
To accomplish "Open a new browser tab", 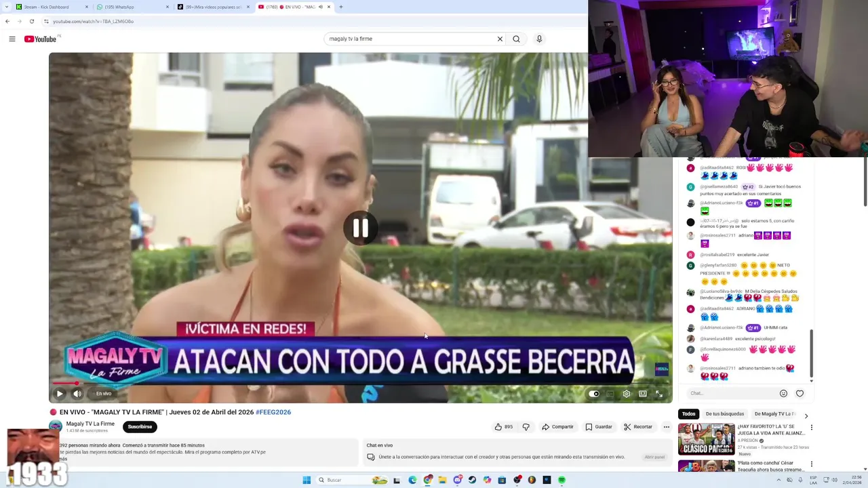I will 340,7.
